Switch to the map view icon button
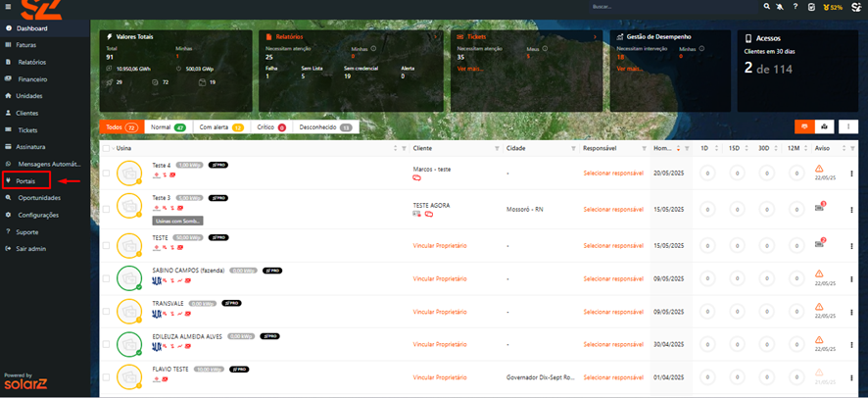The height and width of the screenshot is (398, 868). pos(825,126)
